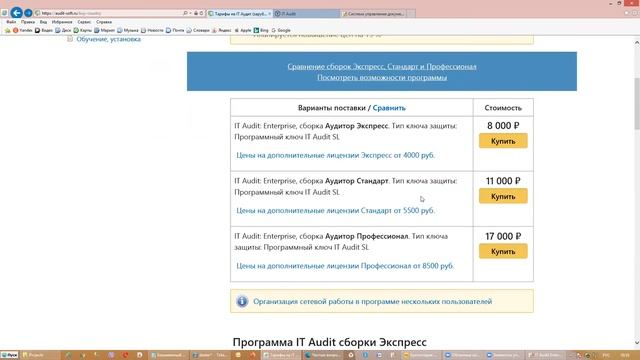Click the vertical scrollbar thumb

click(637, 104)
